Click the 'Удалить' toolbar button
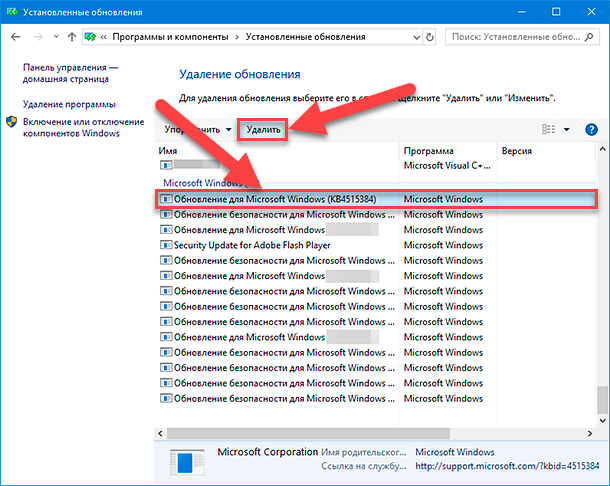Image resolution: width=610 pixels, height=486 pixels. pyautogui.click(x=263, y=130)
